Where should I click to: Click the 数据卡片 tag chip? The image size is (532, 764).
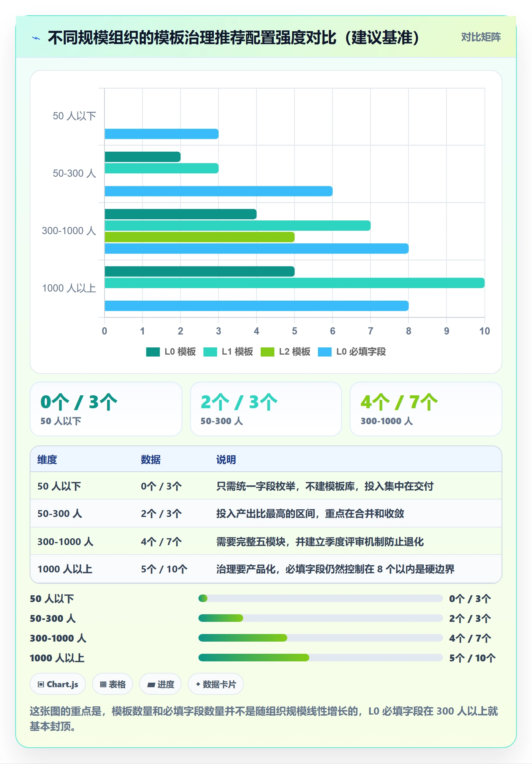pos(216,684)
